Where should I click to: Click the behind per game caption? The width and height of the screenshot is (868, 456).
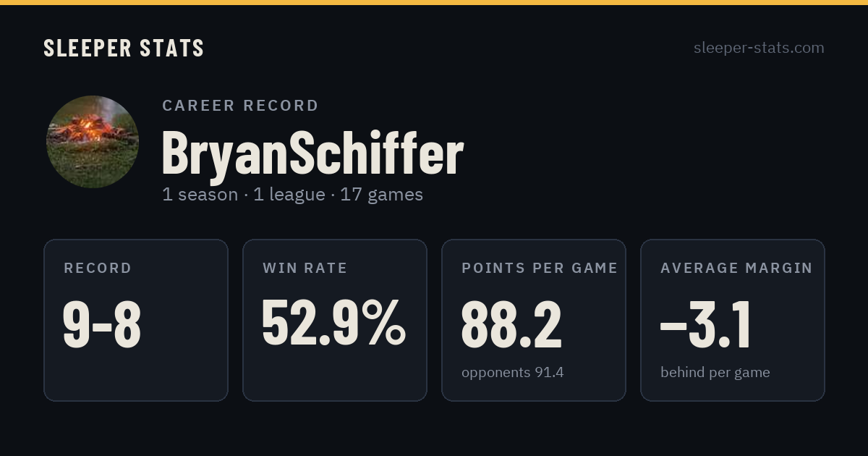pos(715,373)
